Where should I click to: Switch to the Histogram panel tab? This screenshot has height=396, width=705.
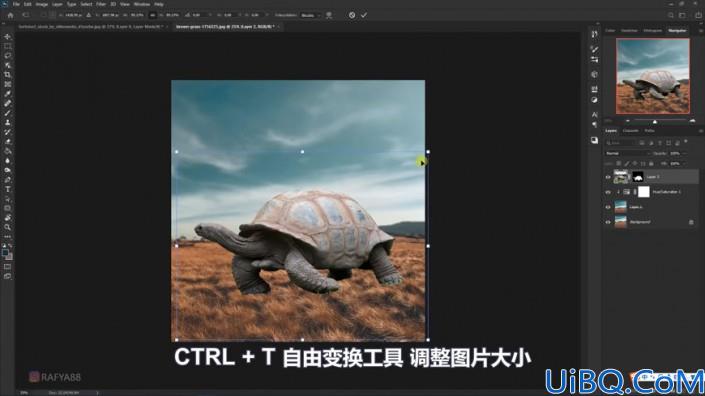pos(652,31)
